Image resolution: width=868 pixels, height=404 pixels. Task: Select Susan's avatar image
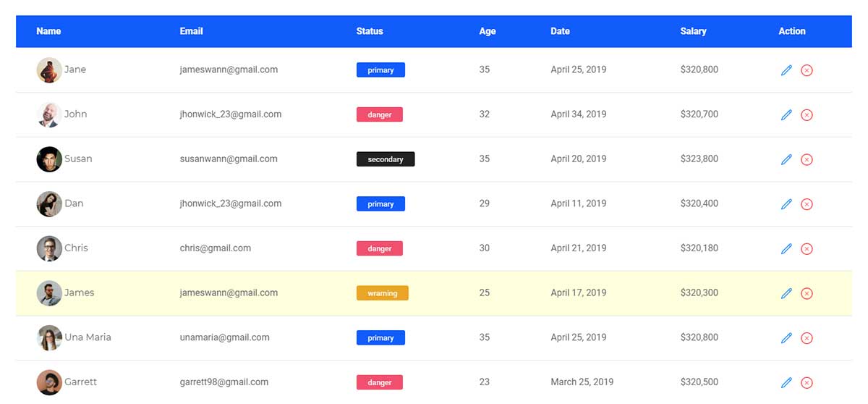pyautogui.click(x=49, y=159)
